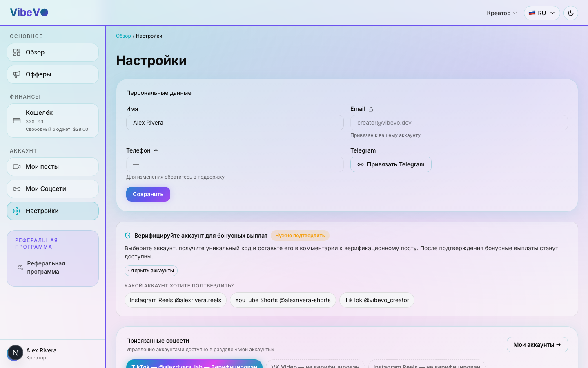Open the Обзор sidebar item

click(x=53, y=52)
